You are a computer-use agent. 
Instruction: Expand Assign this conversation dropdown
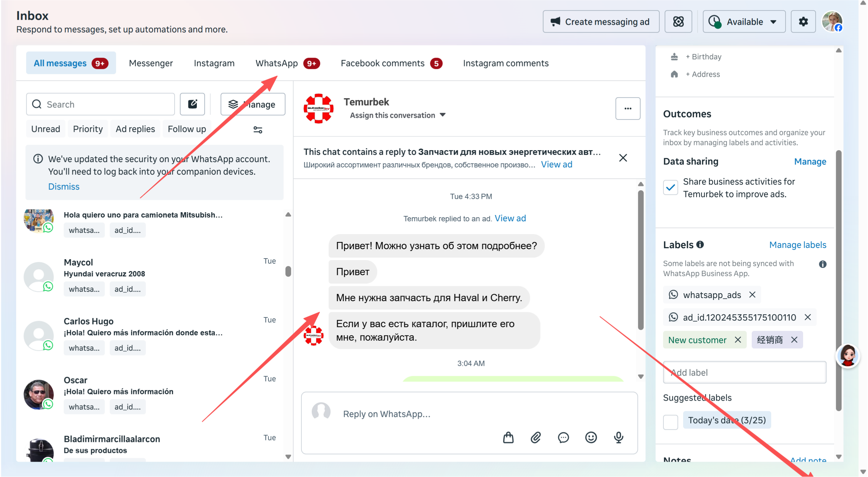398,115
